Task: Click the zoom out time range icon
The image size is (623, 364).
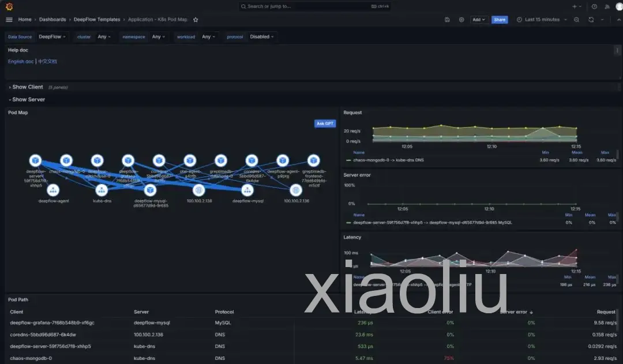Action: point(576,20)
